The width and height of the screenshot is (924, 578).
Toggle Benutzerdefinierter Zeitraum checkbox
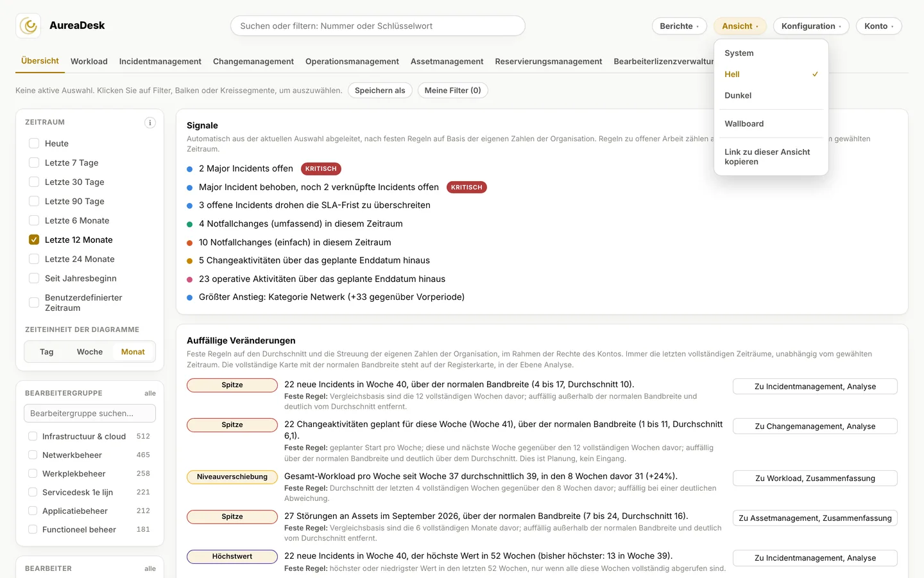tap(34, 302)
